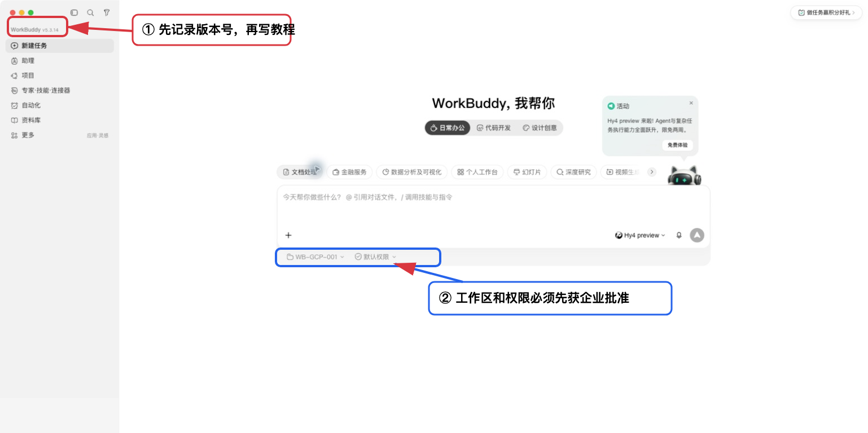Select the 金融服务 category chip

pos(349,172)
